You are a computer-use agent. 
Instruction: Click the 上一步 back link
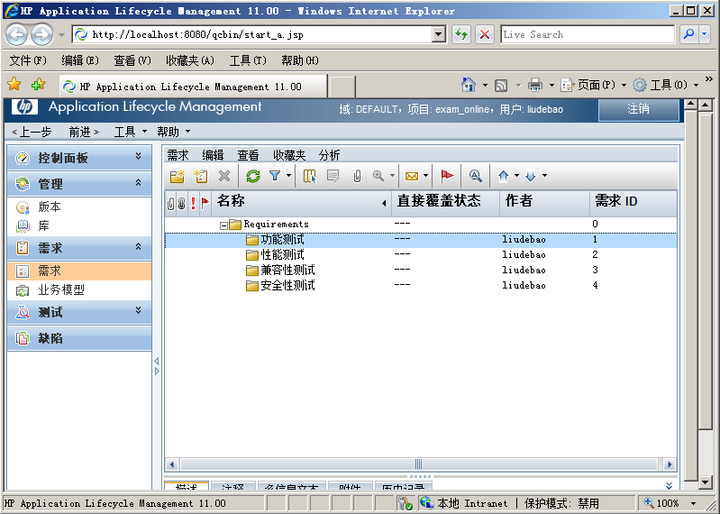click(31, 132)
